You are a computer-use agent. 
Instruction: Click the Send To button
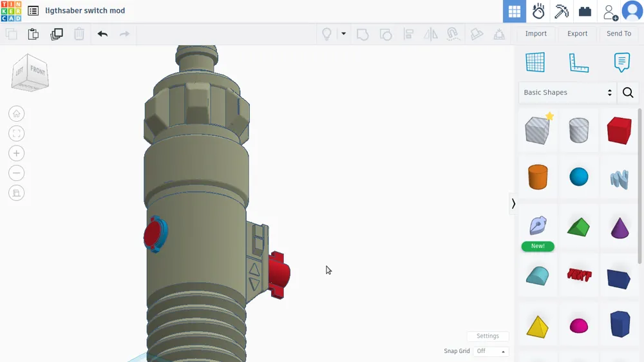coord(618,33)
